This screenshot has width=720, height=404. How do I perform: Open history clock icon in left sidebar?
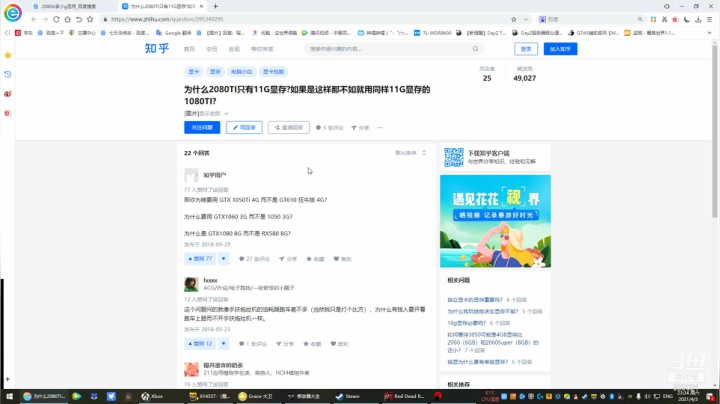(8, 74)
